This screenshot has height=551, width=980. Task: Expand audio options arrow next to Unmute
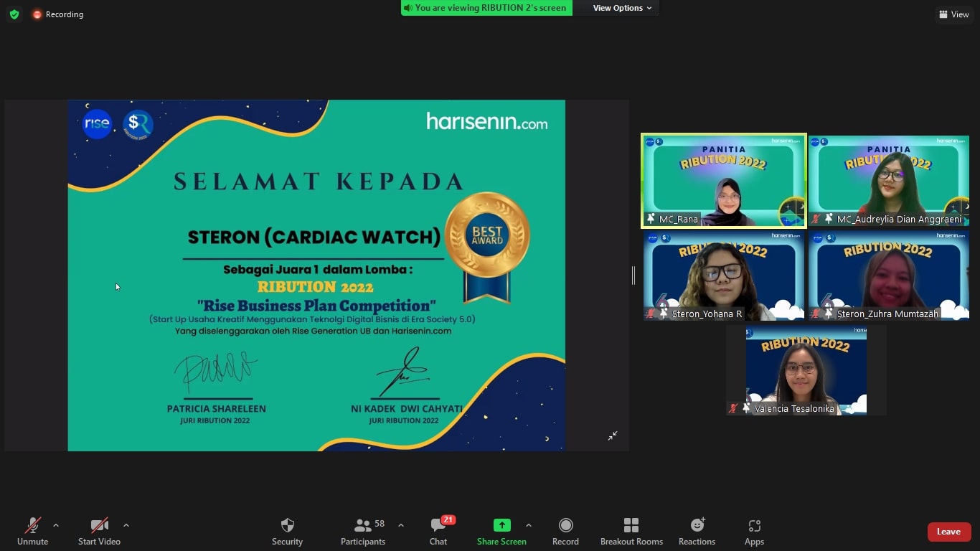click(56, 525)
